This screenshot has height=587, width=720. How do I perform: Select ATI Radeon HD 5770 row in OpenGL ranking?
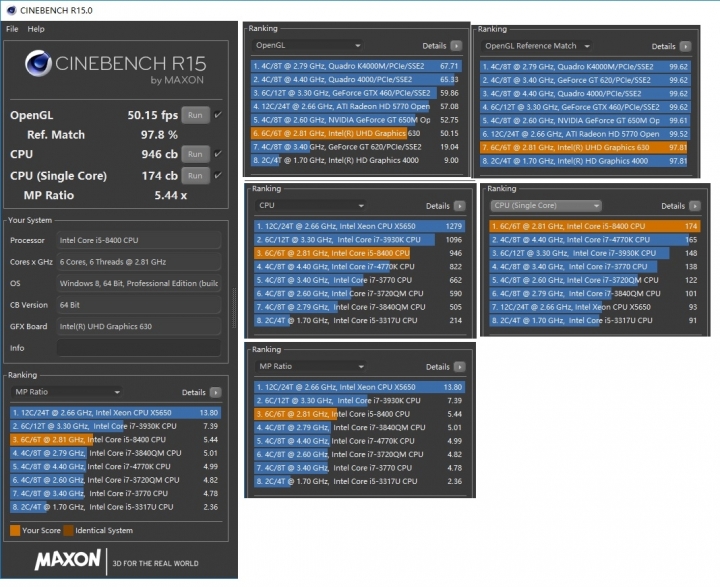pos(356,106)
